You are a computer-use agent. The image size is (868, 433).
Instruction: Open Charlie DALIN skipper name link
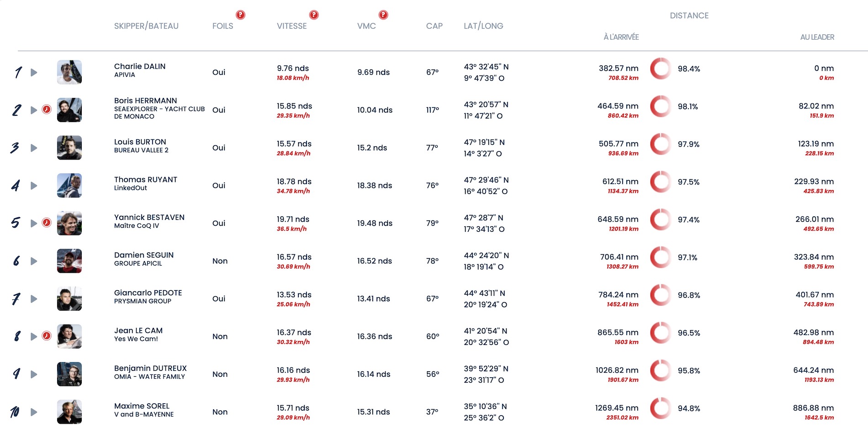[140, 66]
